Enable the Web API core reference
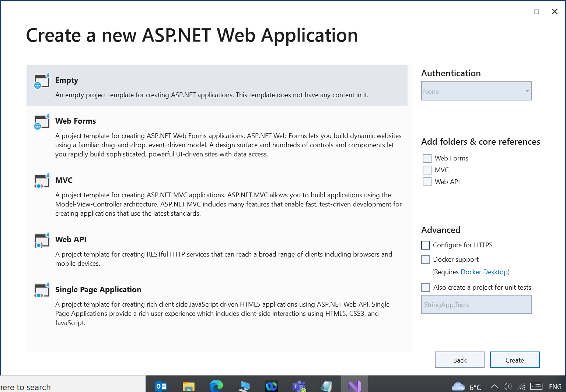 pos(427,181)
